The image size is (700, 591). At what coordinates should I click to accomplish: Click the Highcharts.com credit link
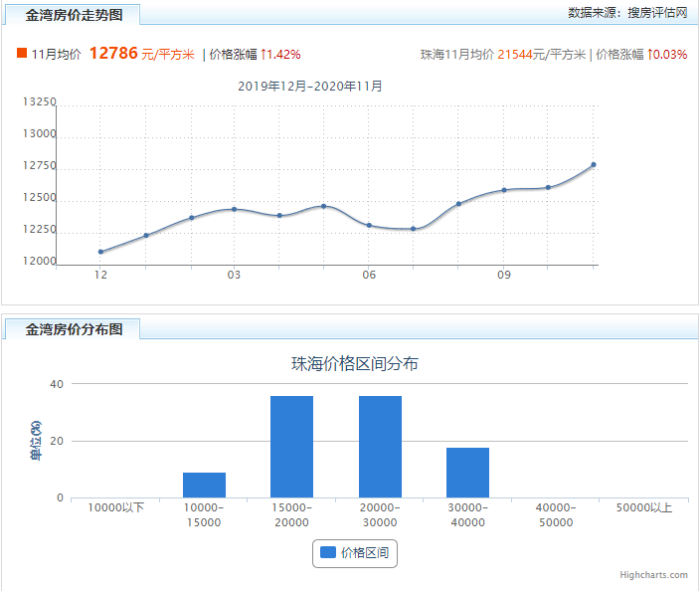[x=653, y=575]
